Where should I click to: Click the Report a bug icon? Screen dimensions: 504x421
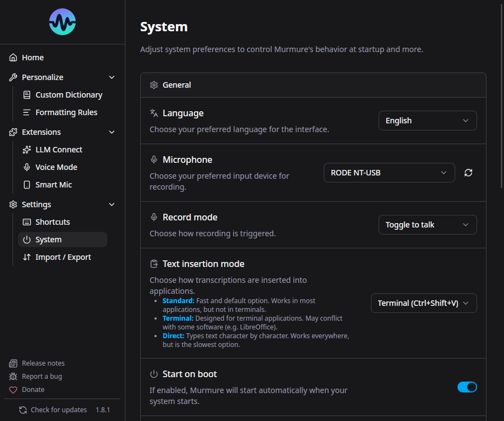(12, 376)
